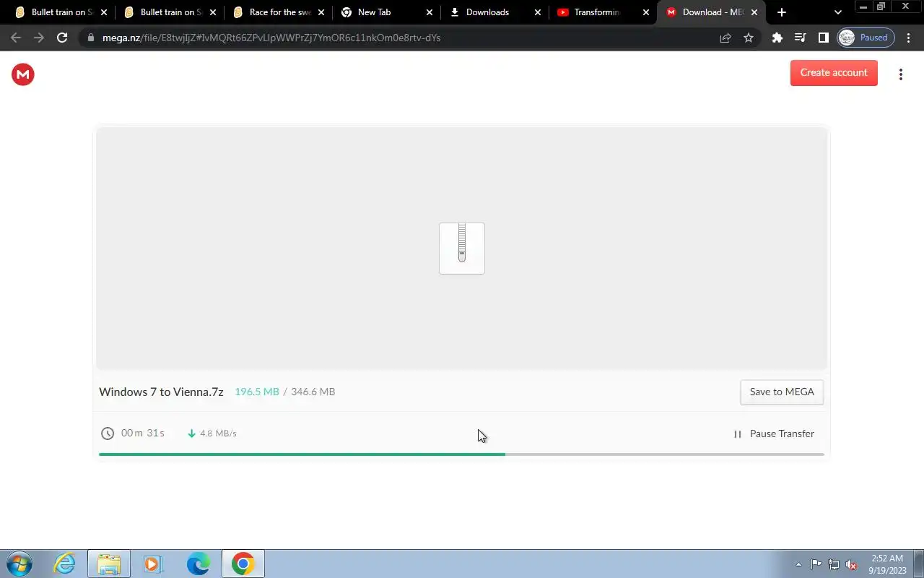The image size is (924, 578).
Task: Click the Create account button
Action: [834, 73]
